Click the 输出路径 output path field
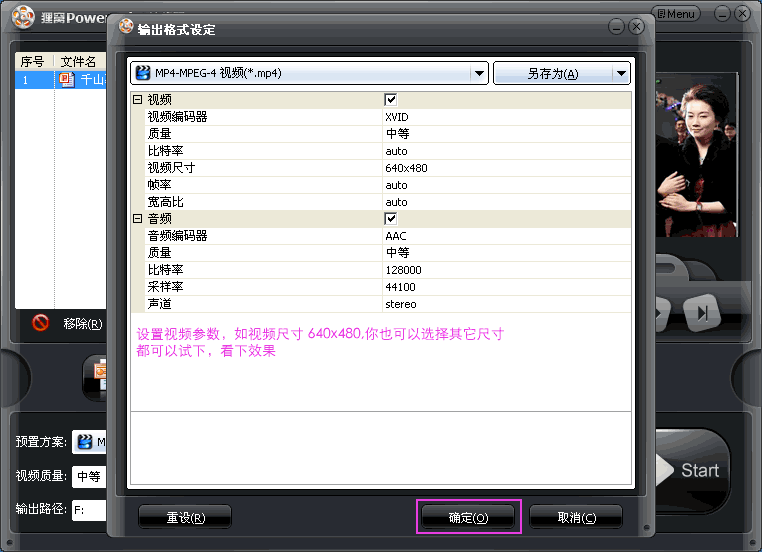This screenshot has width=762, height=552. pyautogui.click(x=90, y=509)
